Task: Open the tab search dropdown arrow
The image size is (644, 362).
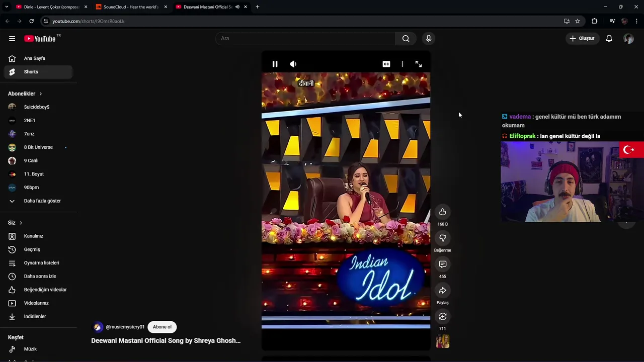Action: (7, 7)
